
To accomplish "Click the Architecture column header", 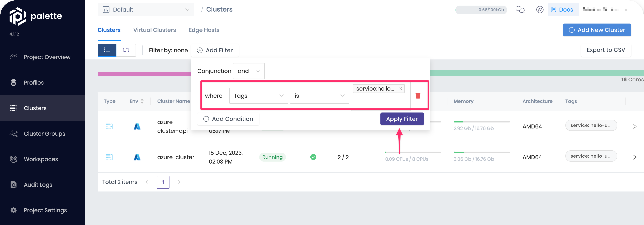I will click(x=537, y=101).
